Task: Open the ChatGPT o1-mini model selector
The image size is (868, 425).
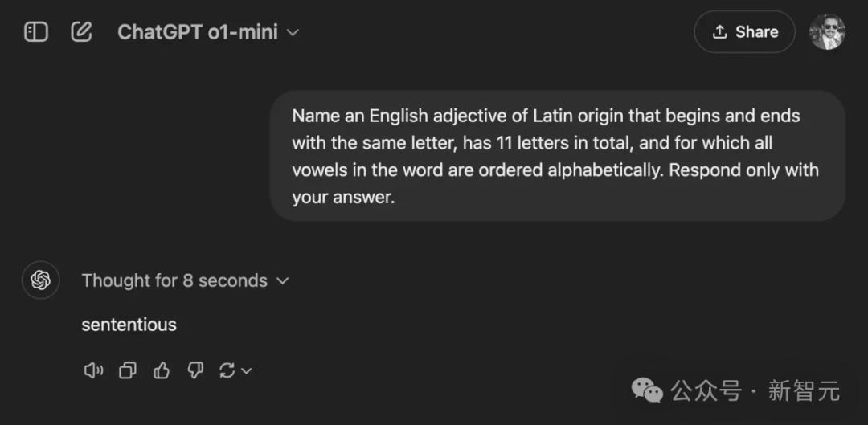Action: coord(208,32)
